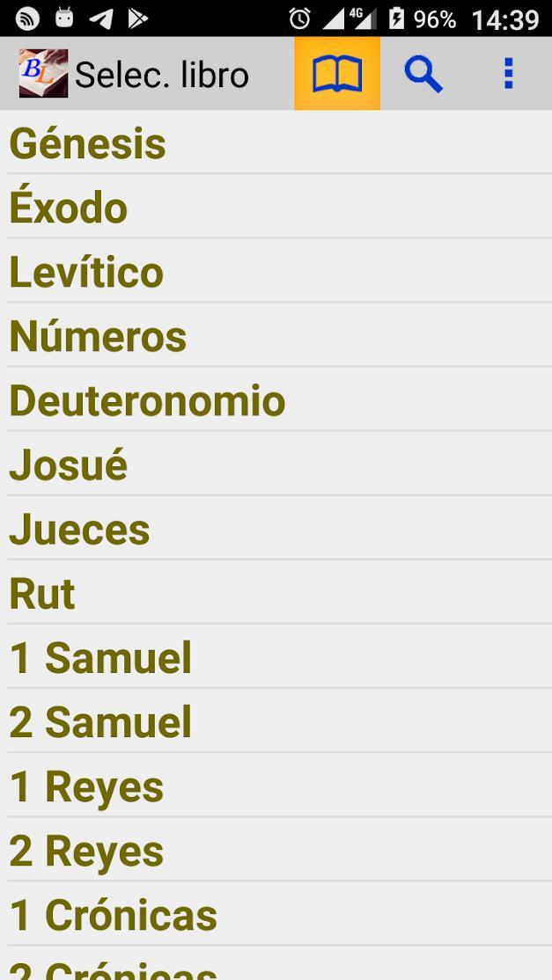Choose Rut in the list
This screenshot has height=980, width=552.
tap(40, 593)
